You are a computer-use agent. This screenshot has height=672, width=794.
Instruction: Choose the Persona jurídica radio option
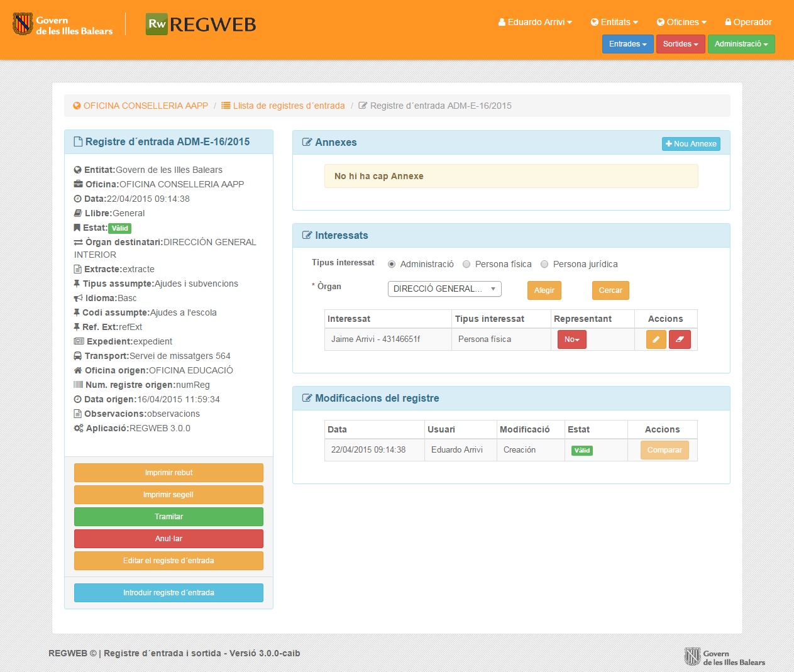click(544, 264)
